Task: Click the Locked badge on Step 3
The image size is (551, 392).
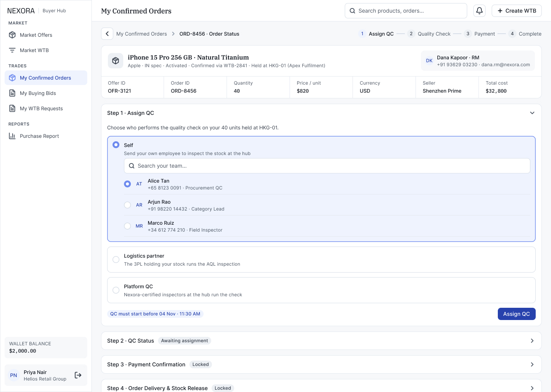Action: [201, 364]
